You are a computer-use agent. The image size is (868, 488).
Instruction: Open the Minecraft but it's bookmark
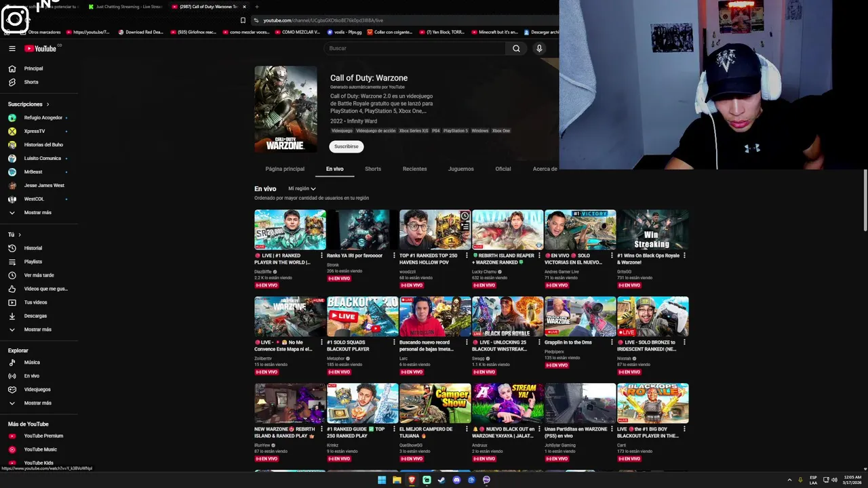(x=494, y=32)
